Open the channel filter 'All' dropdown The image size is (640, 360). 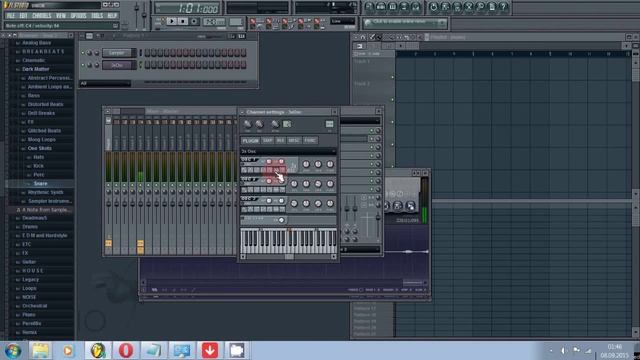[x=105, y=83]
